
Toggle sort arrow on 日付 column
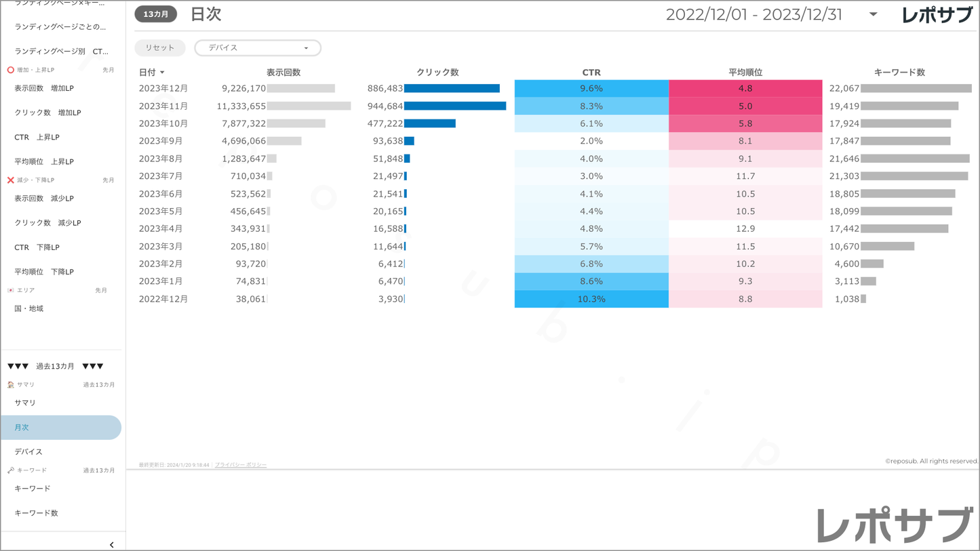click(163, 73)
